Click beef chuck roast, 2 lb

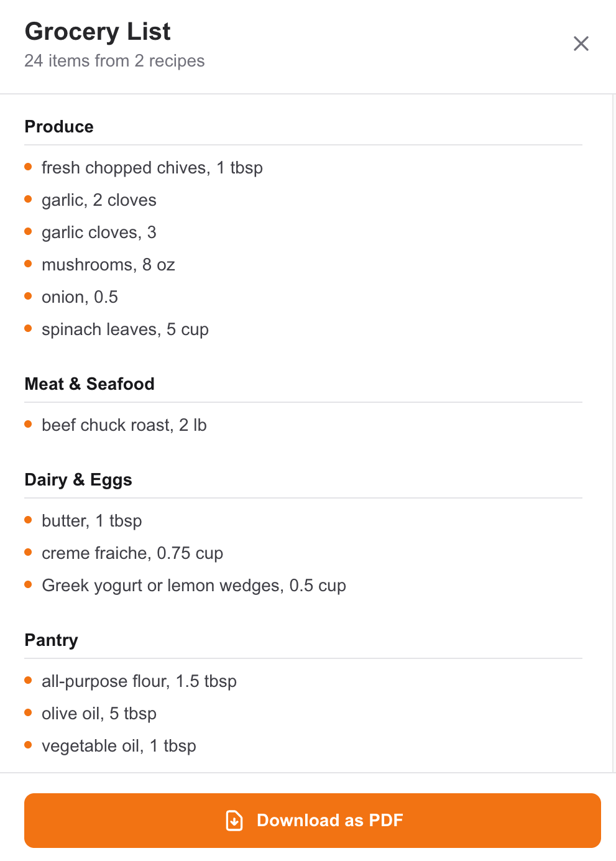coord(124,425)
